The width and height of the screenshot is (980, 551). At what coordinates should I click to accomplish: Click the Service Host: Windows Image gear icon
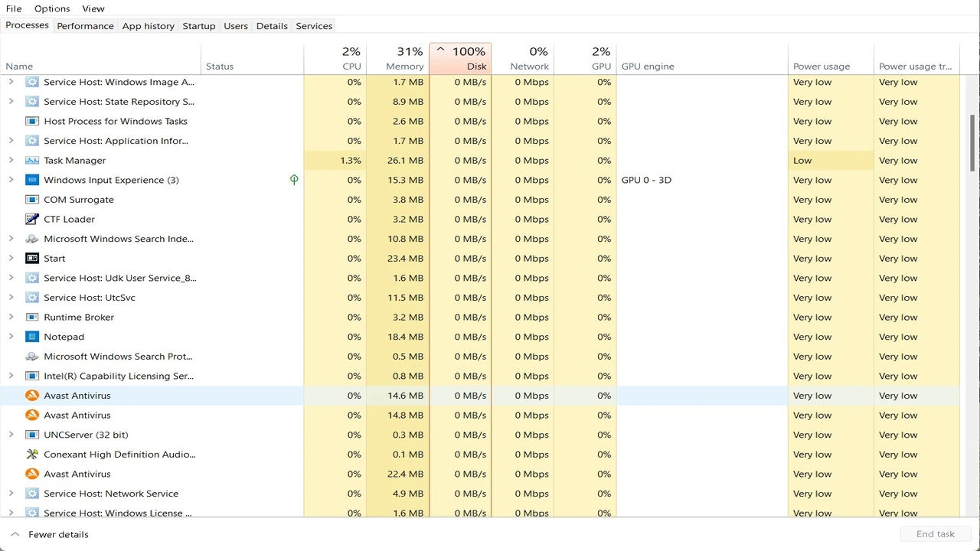click(x=32, y=82)
